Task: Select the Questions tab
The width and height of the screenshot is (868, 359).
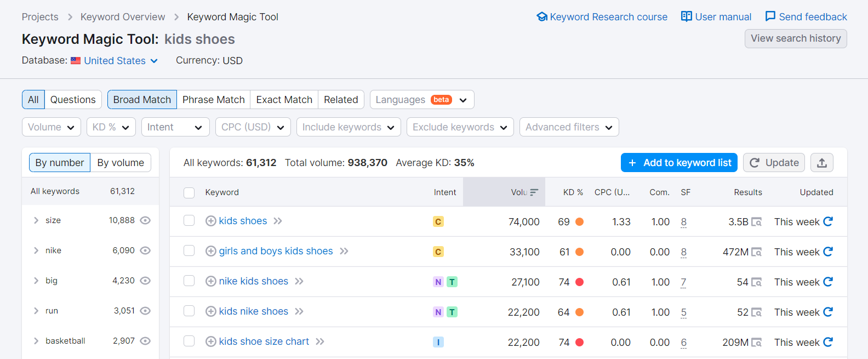Action: point(73,100)
